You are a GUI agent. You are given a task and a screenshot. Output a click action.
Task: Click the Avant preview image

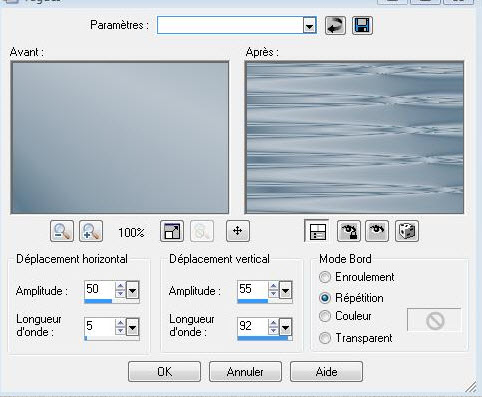pos(120,137)
